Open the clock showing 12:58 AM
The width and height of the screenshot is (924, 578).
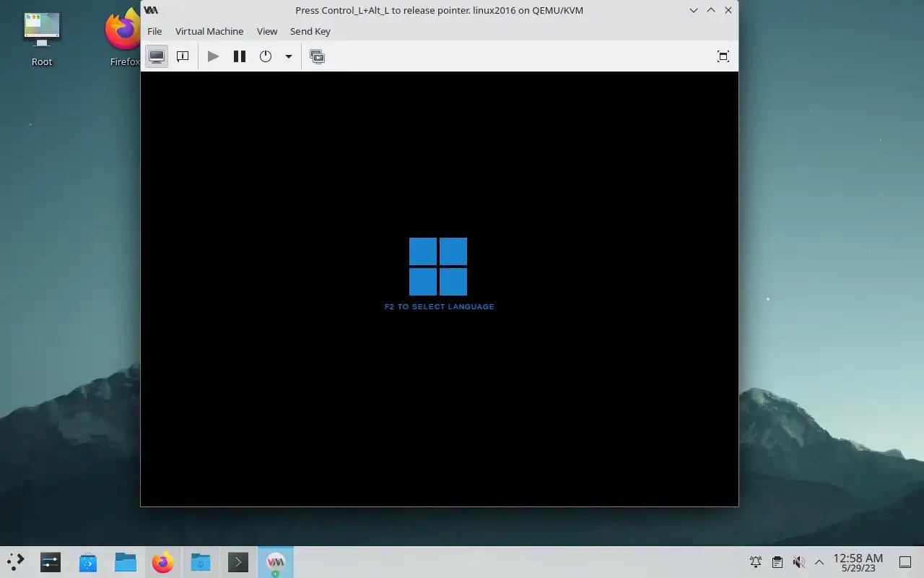[x=858, y=562]
